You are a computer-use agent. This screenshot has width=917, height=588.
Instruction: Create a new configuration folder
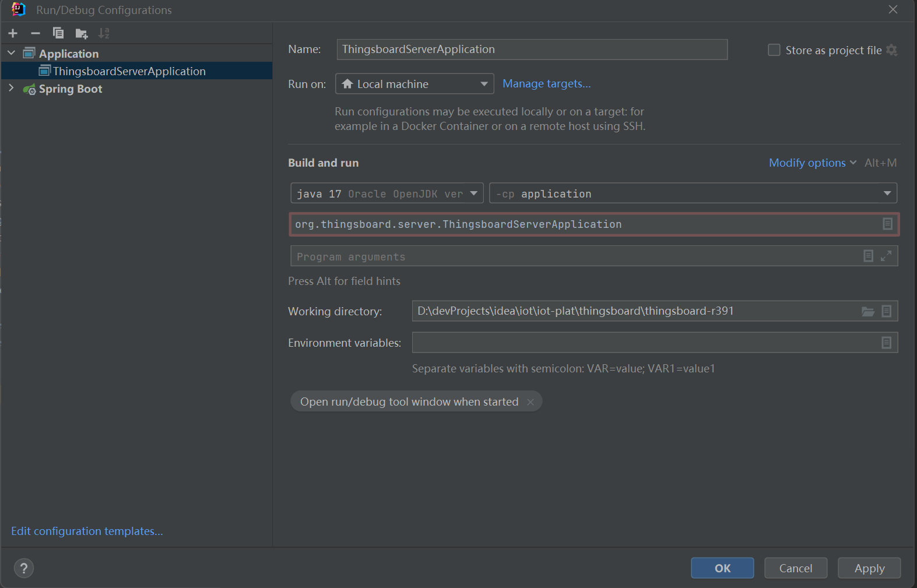coord(82,33)
